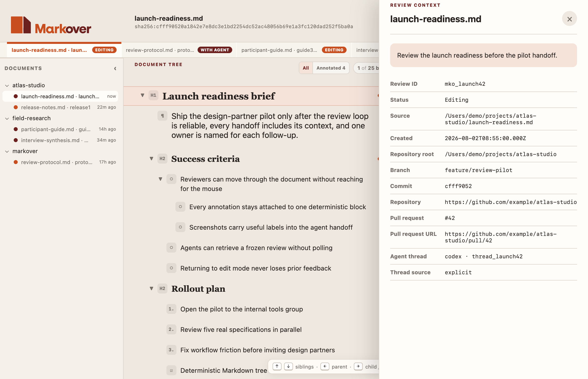Click the status dot of participant-guide.md in sidebar
This screenshot has width=588, height=379.
16,129
